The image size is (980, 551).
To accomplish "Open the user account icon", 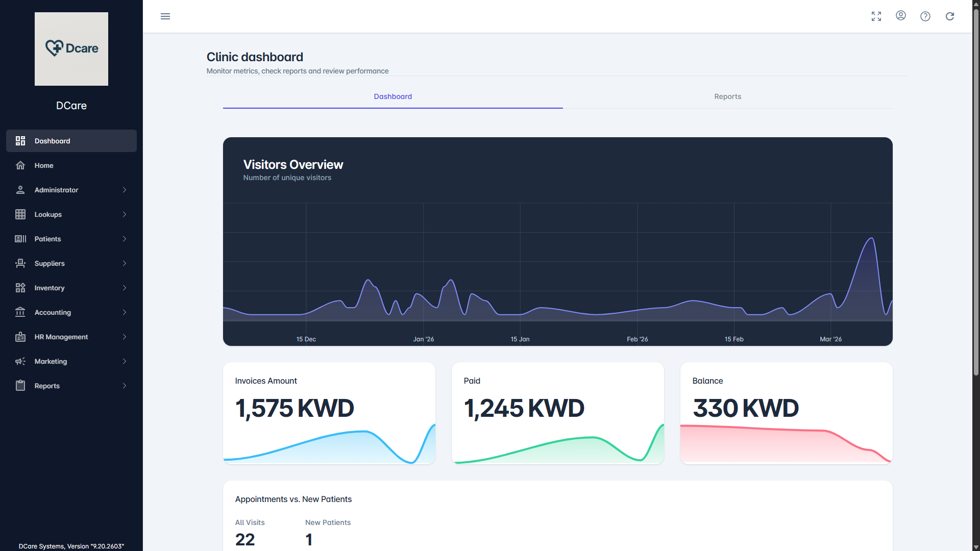I will [x=901, y=16].
